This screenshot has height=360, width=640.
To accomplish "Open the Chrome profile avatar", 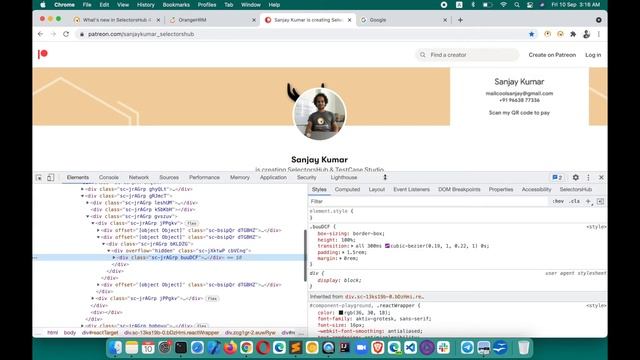I will point(587,34).
